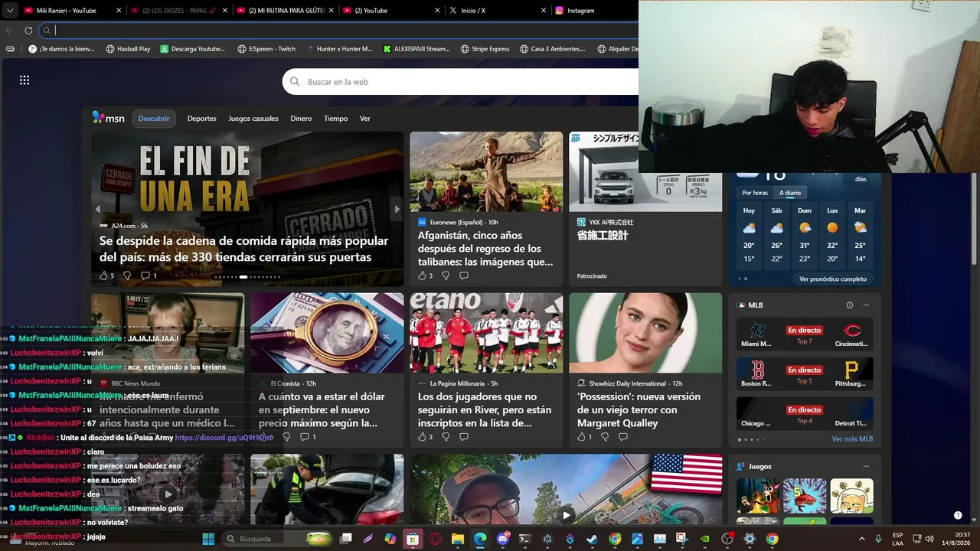
Task: Comment on the 'Possession' Margaret Qualley article
Action: (623, 437)
